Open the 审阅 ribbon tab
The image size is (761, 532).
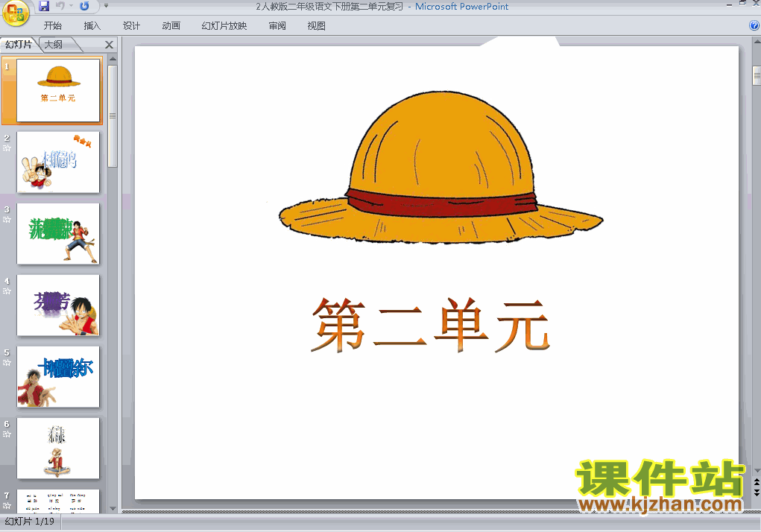point(277,25)
